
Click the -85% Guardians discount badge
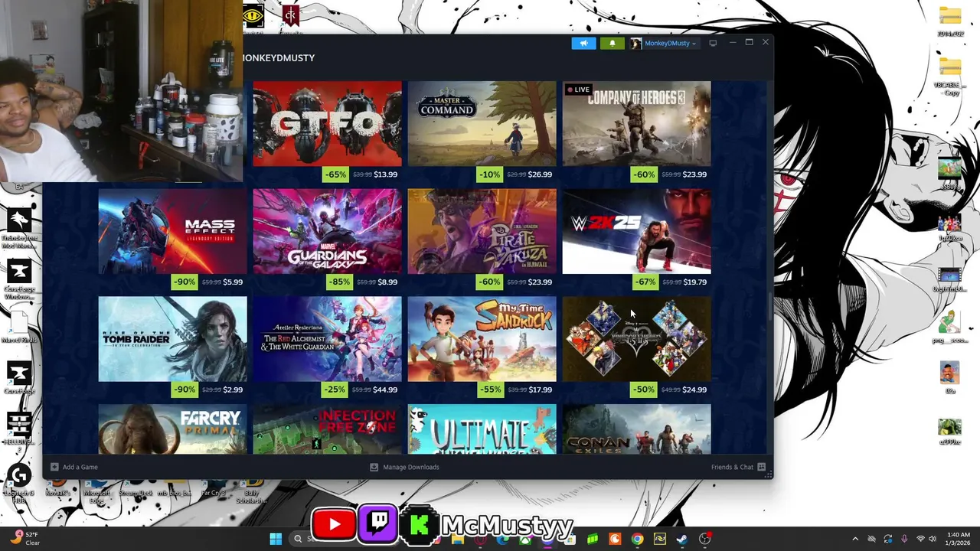point(339,282)
